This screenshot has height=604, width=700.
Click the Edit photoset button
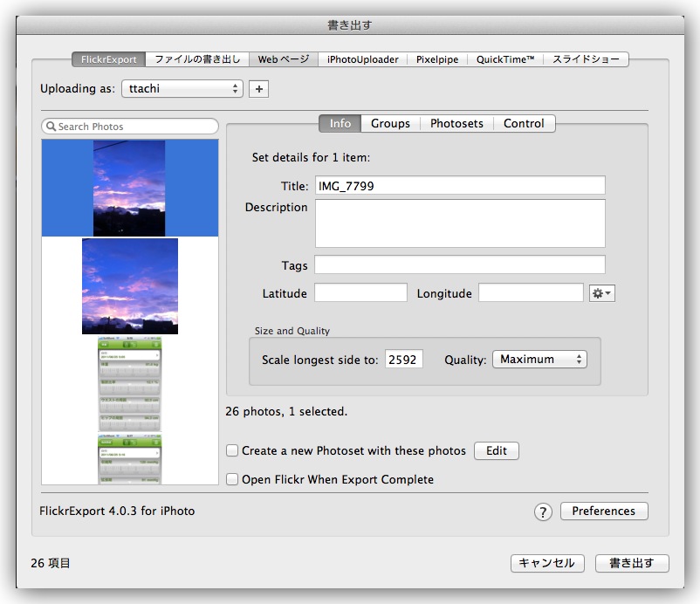point(496,451)
